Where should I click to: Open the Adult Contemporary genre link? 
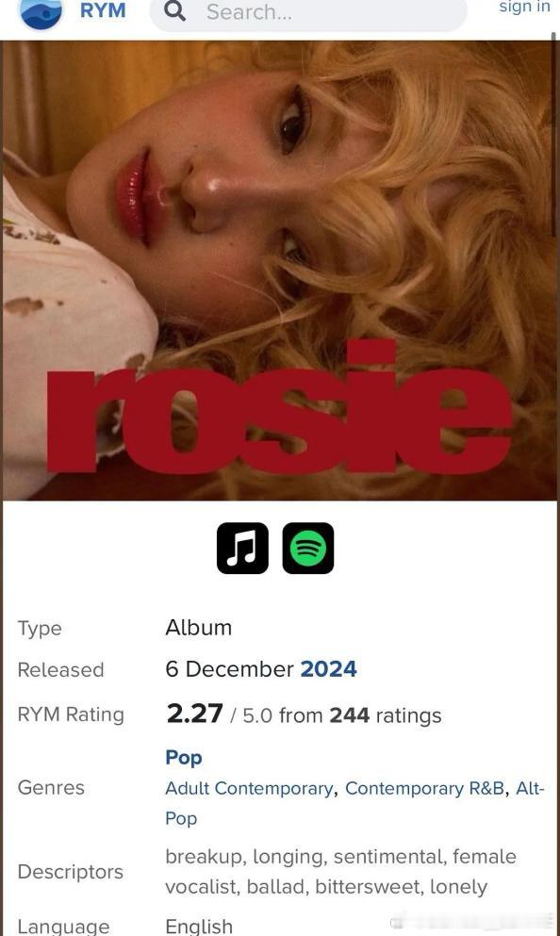click(249, 789)
